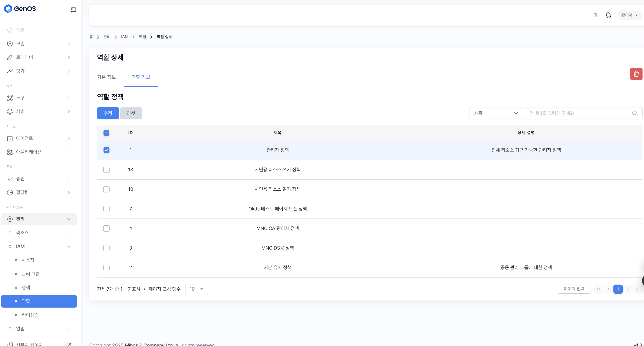Collapse sidebar with the toggle icon

click(x=73, y=10)
